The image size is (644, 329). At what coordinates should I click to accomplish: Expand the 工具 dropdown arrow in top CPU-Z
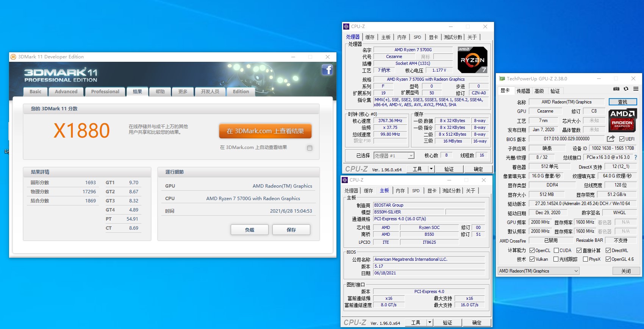[x=431, y=169]
